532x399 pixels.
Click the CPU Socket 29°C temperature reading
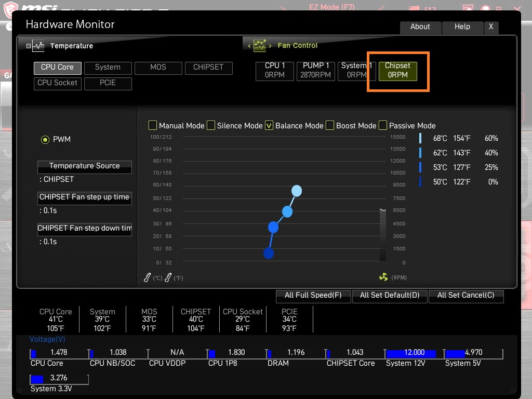tap(243, 320)
